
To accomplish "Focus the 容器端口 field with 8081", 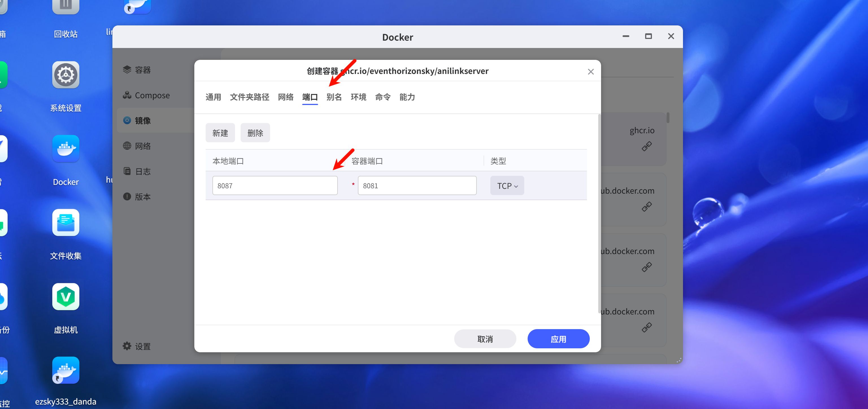I will click(x=417, y=185).
